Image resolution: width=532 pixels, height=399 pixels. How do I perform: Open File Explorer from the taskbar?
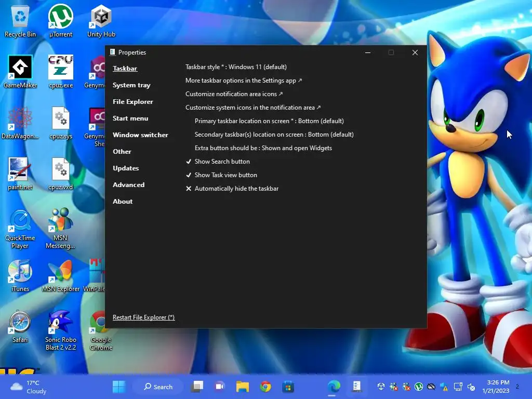(243, 387)
